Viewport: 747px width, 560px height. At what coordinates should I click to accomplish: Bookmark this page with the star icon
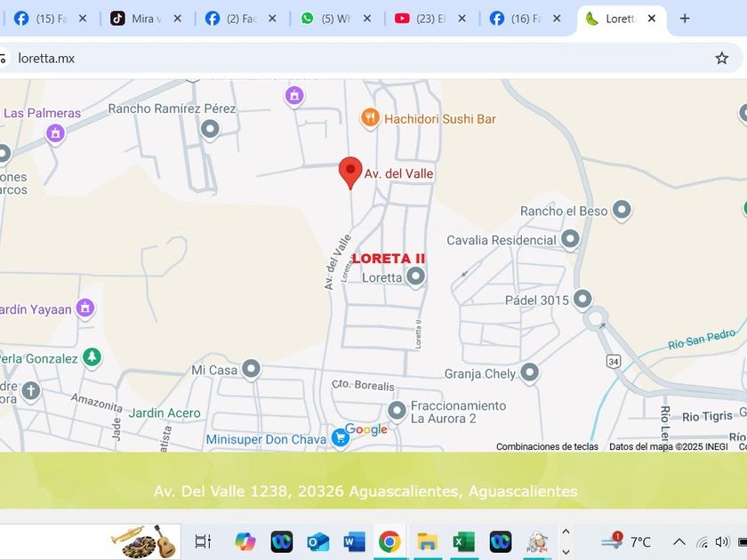722,58
